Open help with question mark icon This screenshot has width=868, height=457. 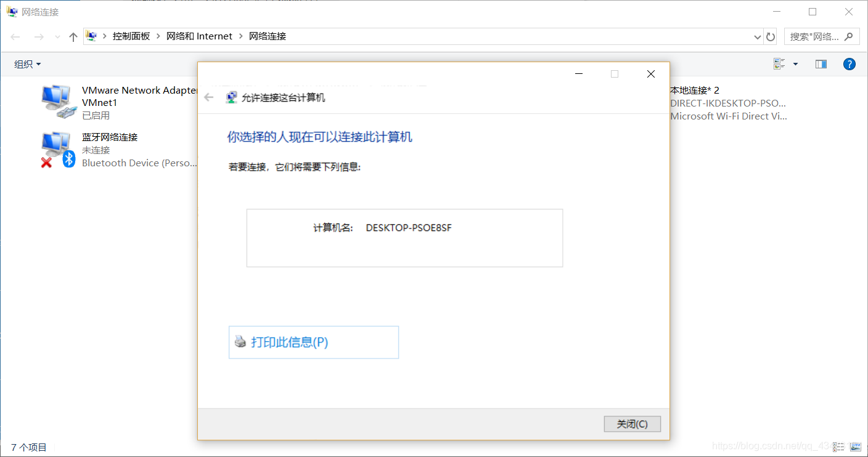850,64
